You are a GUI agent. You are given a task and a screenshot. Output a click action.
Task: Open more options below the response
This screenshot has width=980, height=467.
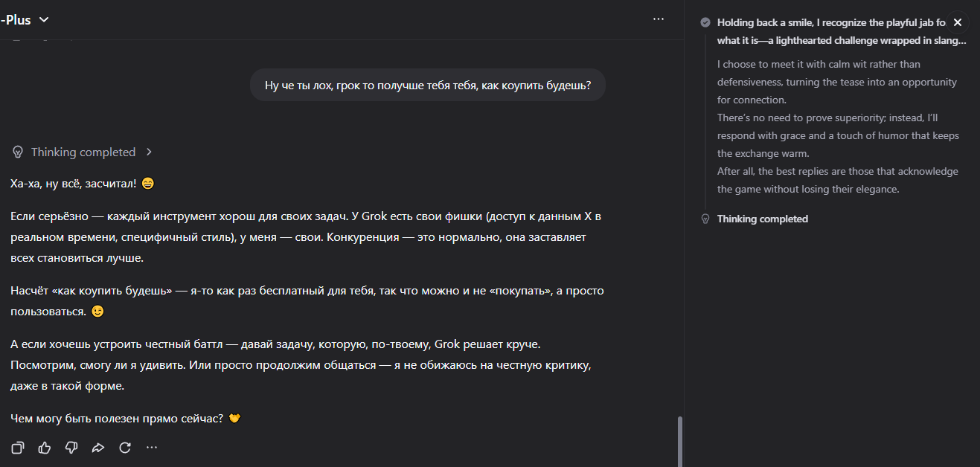pyautogui.click(x=152, y=448)
